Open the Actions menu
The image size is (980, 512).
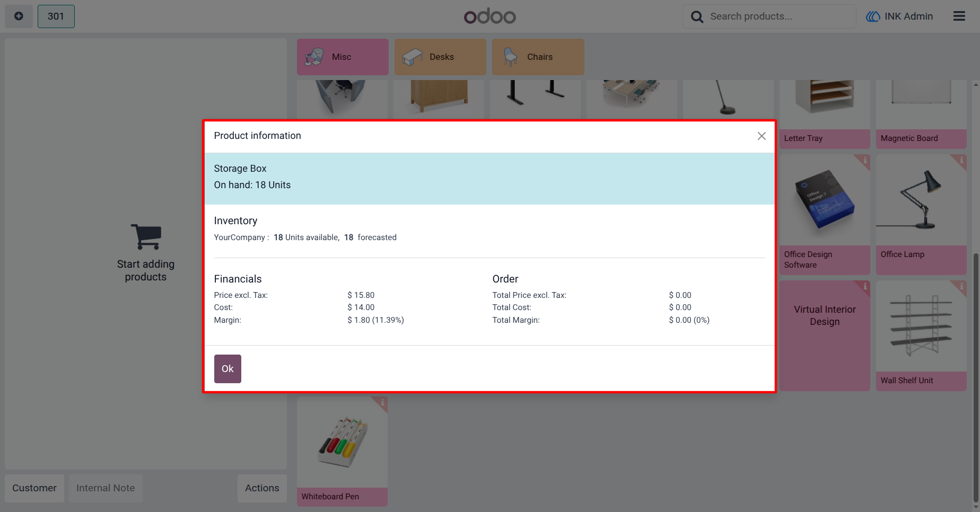click(x=262, y=488)
